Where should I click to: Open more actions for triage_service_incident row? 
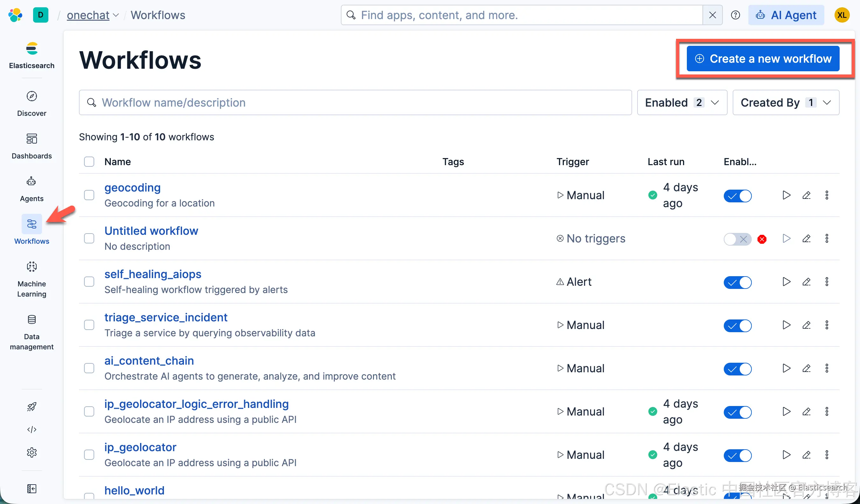pyautogui.click(x=827, y=325)
